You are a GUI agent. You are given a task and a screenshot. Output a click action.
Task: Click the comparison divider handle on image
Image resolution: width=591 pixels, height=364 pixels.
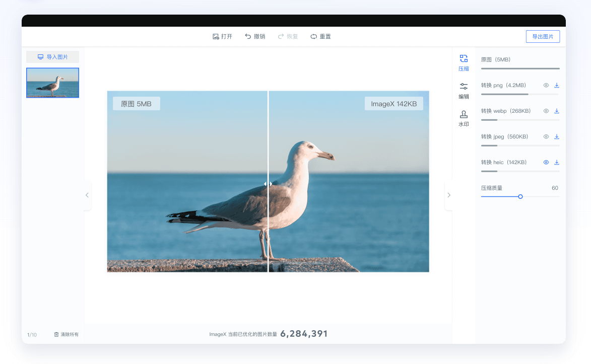click(x=268, y=184)
